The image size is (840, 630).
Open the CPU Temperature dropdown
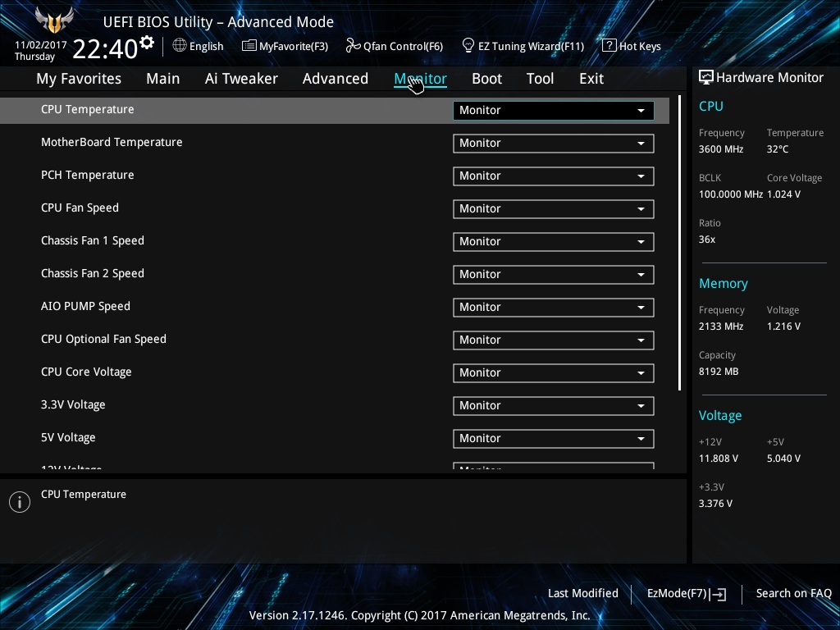pyautogui.click(x=554, y=111)
